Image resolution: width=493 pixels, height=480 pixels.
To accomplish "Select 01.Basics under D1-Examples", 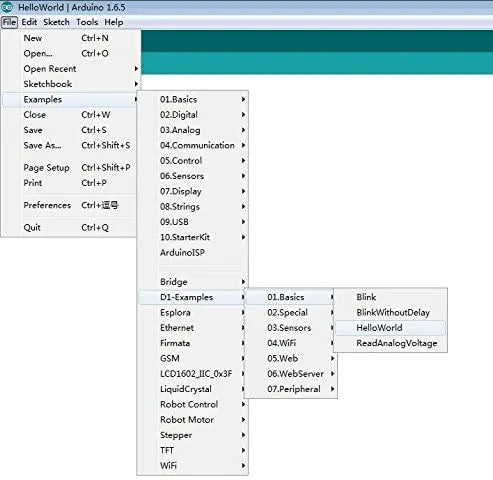I will (291, 297).
